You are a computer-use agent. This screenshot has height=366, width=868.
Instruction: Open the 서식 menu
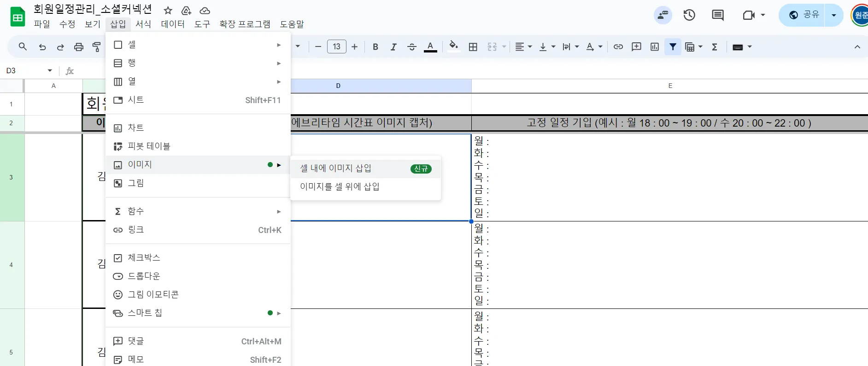[x=143, y=24]
